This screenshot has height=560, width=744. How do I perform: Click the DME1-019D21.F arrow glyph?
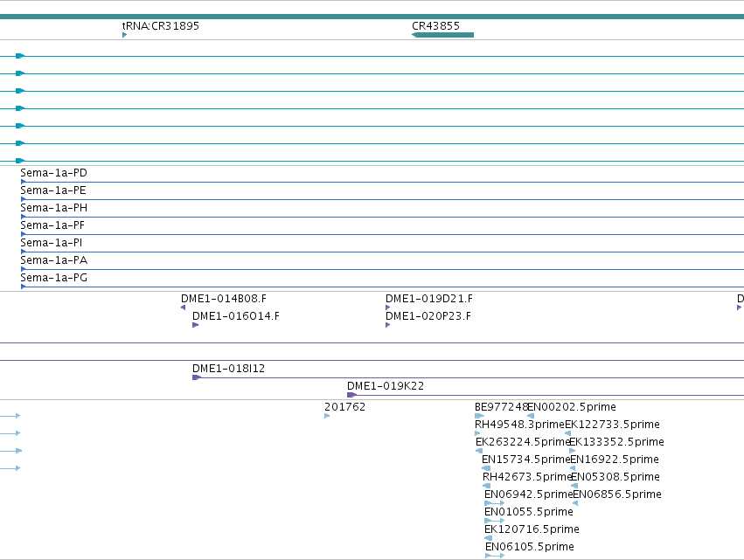tap(388, 308)
